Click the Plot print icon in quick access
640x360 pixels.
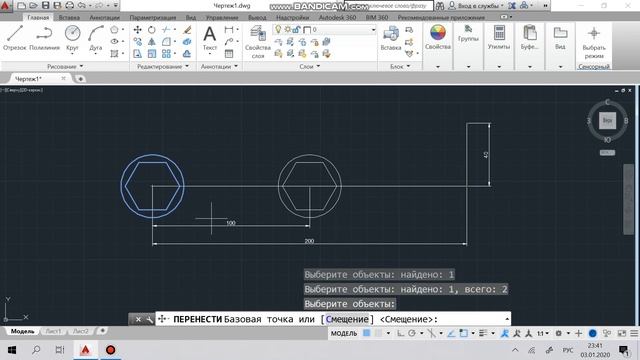pos(69,6)
